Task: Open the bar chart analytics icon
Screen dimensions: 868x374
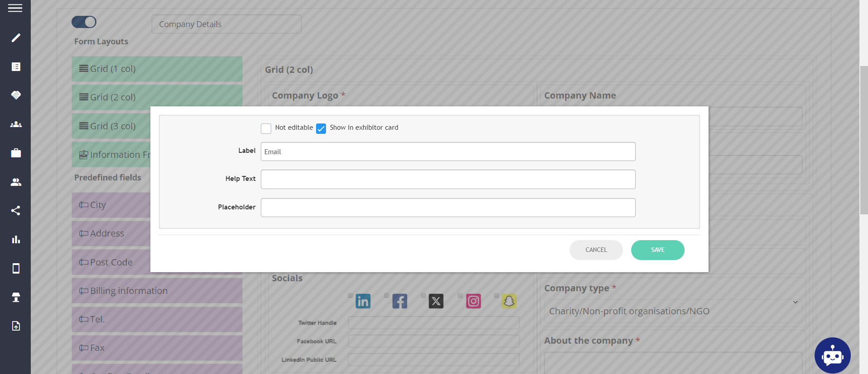Action: click(16, 240)
